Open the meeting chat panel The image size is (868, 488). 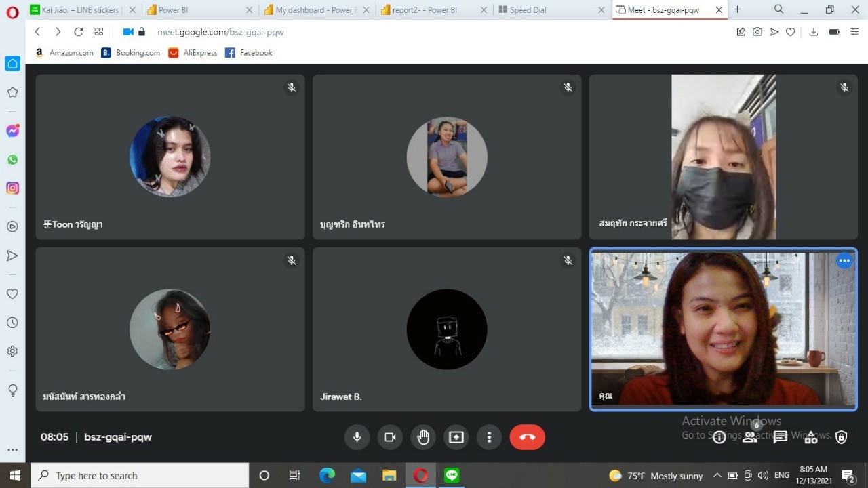780,437
